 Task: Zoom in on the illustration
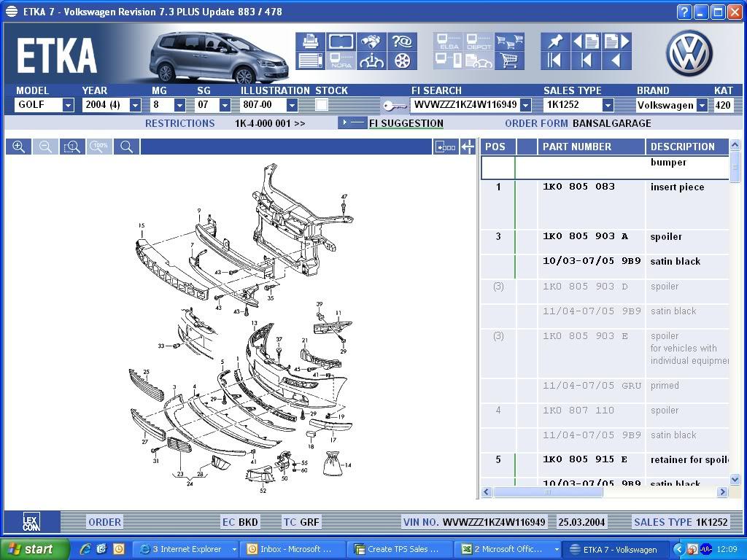tap(18, 147)
